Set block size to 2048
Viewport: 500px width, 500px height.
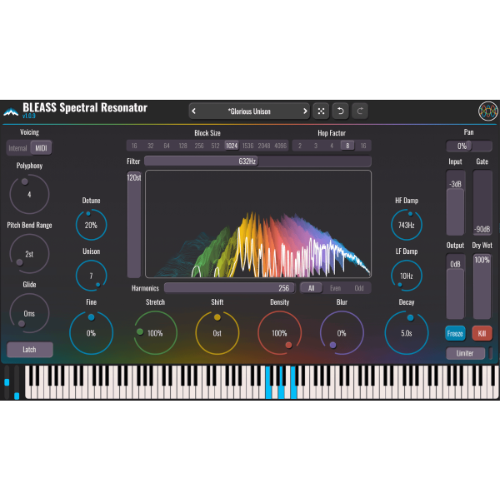coord(264,146)
